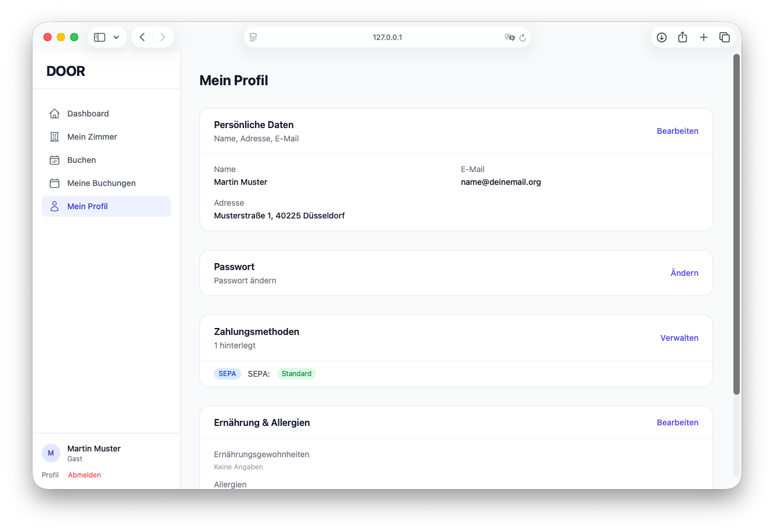Screen dimensions: 774x532
Task: Open Verwalten for Zahlungsmethoden
Action: pos(679,338)
